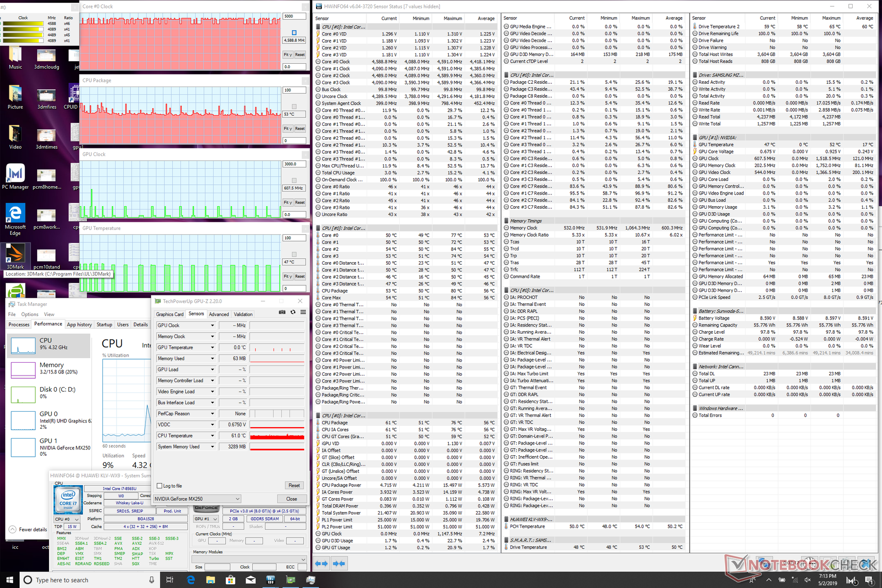Expand the GPU Temperature sensor dropdown
The width and height of the screenshot is (882, 588).
click(x=212, y=347)
